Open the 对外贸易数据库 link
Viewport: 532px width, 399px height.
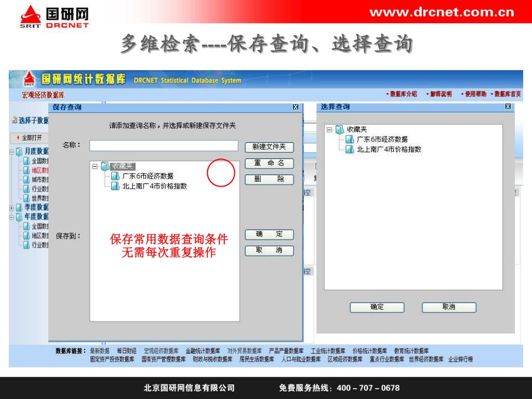coord(245,351)
